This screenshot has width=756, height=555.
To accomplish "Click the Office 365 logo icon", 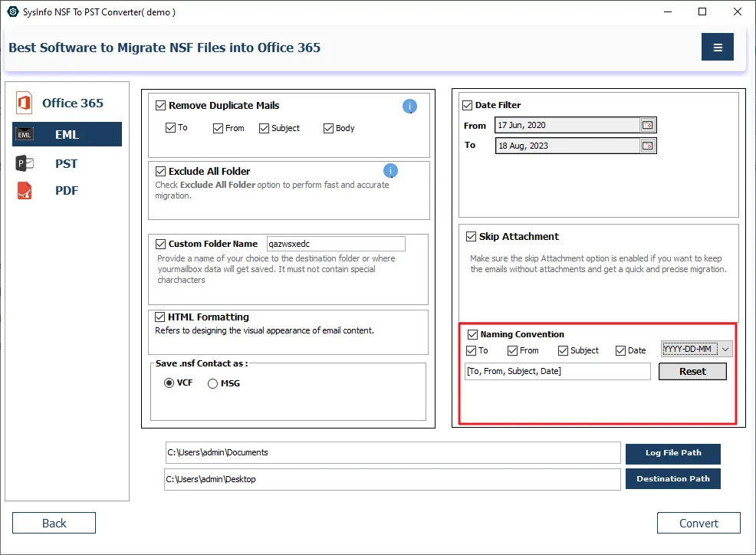I will click(x=24, y=103).
